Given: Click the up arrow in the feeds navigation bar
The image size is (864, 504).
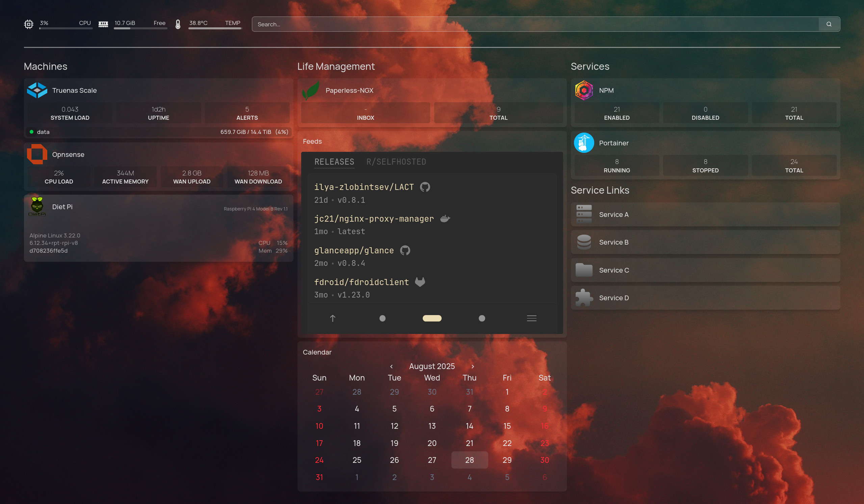Looking at the screenshot, I should 333,318.
